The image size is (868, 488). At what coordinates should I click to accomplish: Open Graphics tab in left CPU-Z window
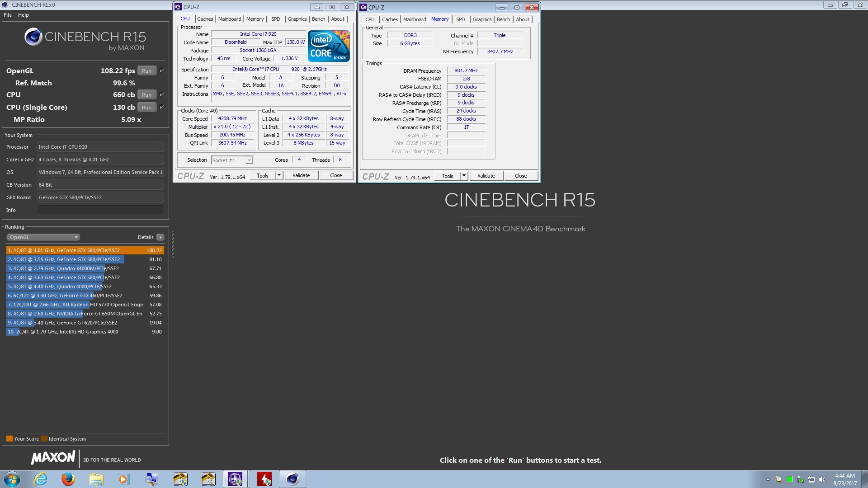tap(297, 19)
